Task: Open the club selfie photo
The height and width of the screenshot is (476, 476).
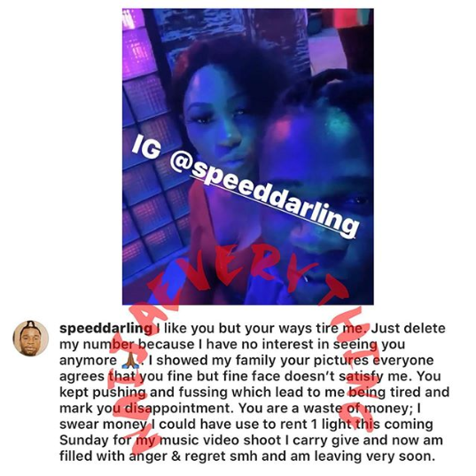Action: [247, 156]
